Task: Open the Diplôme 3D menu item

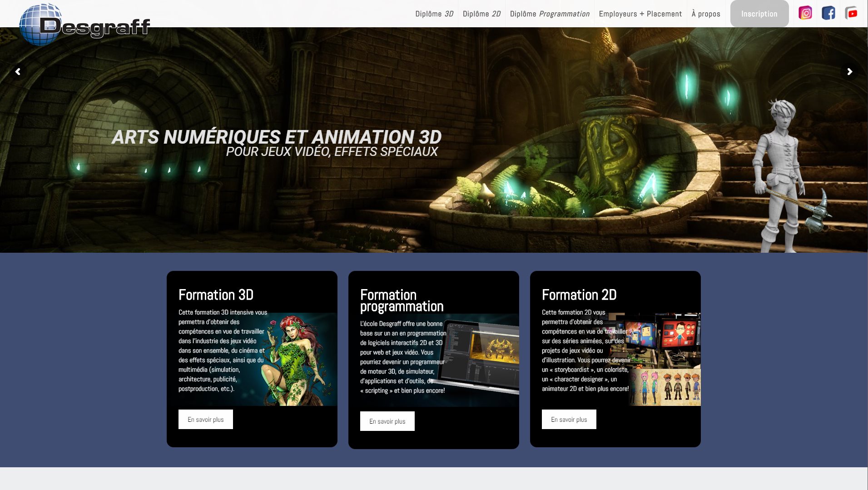Action: (434, 14)
